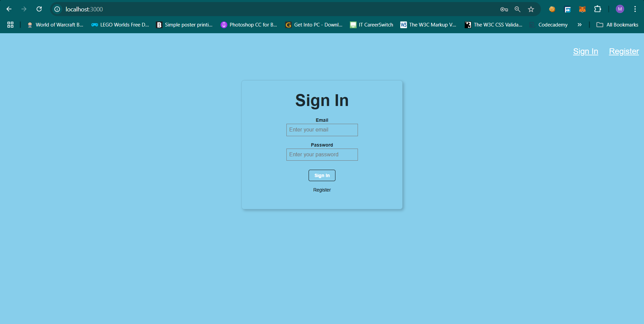Reload the page
The width and height of the screenshot is (644, 324).
[39, 9]
